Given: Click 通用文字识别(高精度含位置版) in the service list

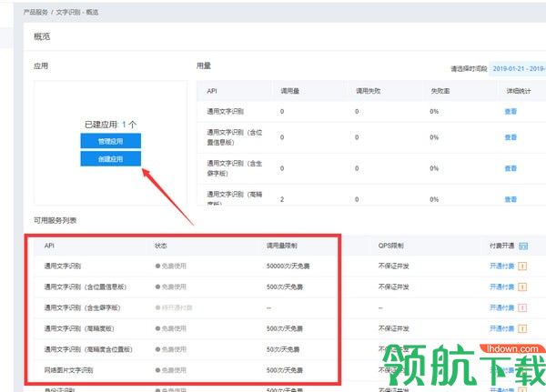Looking at the screenshot, I should point(88,349).
